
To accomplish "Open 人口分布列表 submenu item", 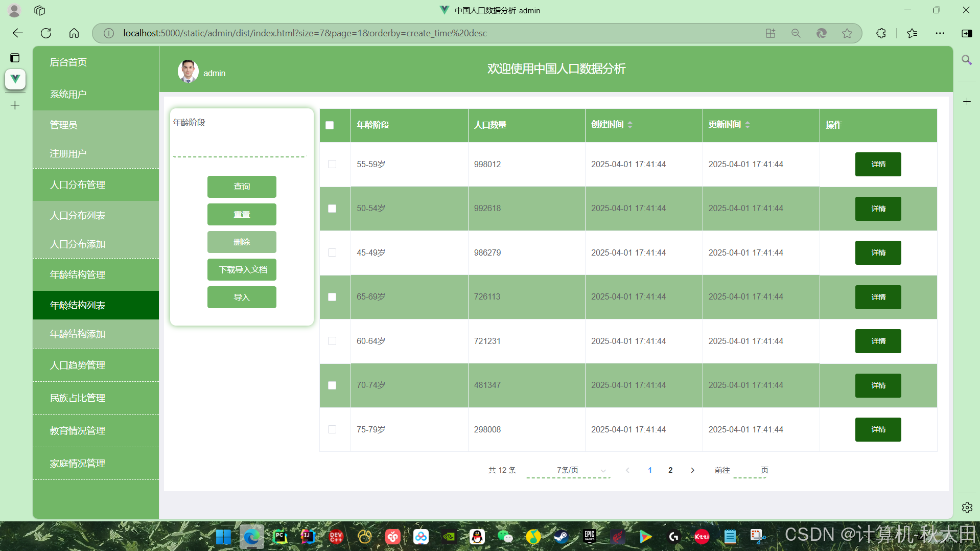I will pos(96,215).
